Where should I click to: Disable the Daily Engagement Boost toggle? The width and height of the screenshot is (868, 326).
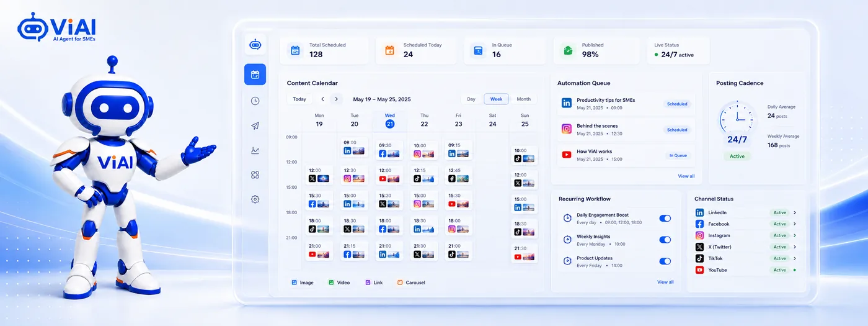pos(665,218)
